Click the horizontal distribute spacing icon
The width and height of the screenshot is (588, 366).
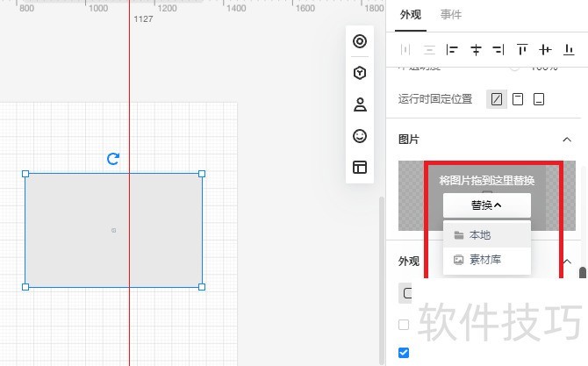point(405,49)
